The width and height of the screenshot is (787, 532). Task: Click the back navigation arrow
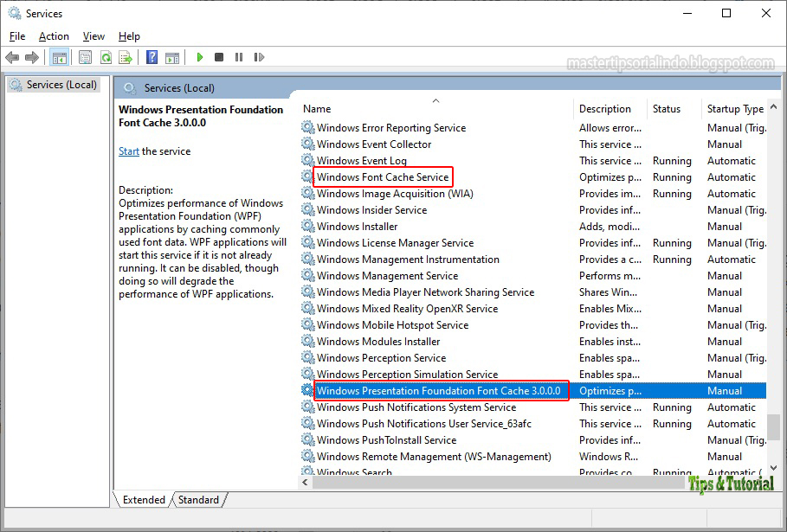click(x=10, y=57)
